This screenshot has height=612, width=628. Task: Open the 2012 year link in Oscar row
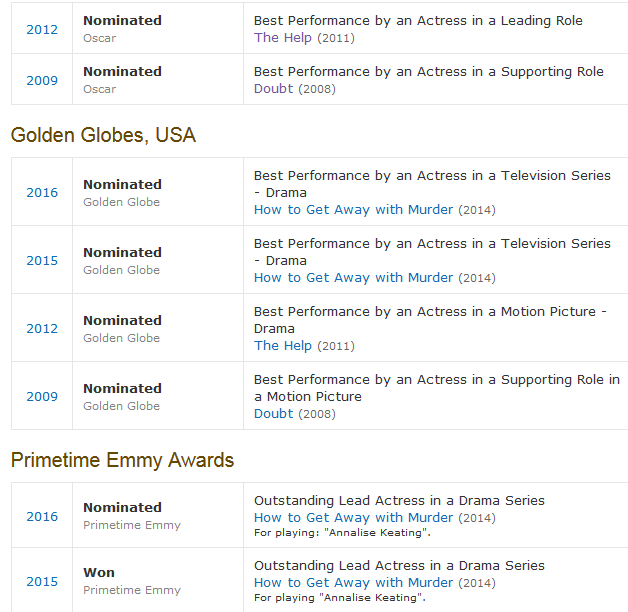point(42,29)
